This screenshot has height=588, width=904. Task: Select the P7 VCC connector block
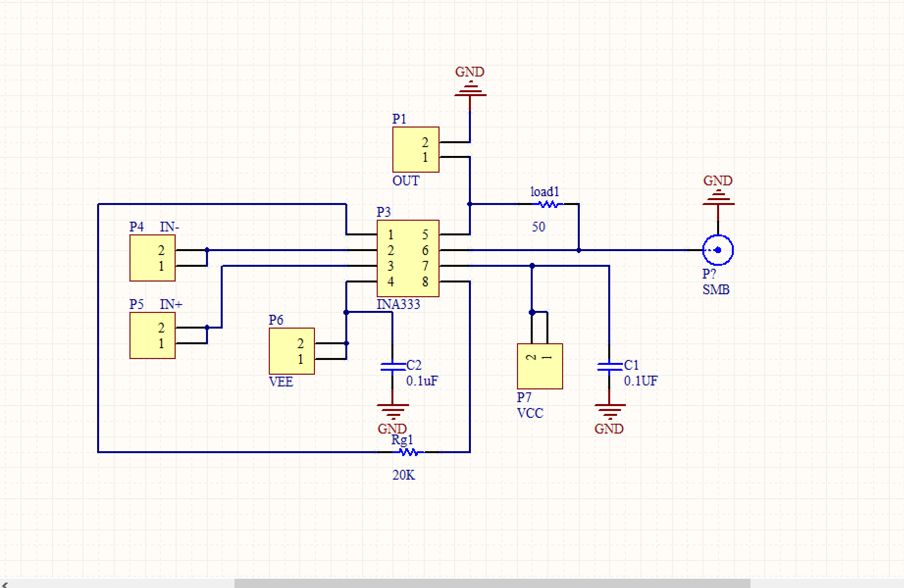540,366
